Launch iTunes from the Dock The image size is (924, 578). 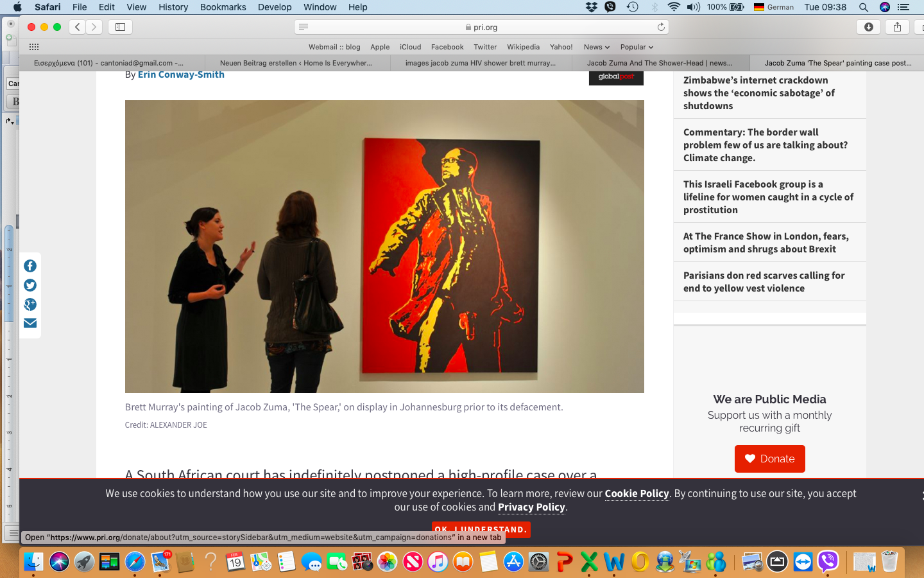click(x=438, y=562)
